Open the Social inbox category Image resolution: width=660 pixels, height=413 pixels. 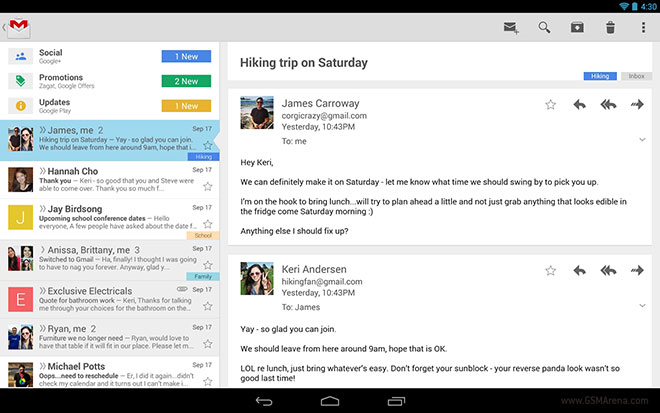(109, 56)
